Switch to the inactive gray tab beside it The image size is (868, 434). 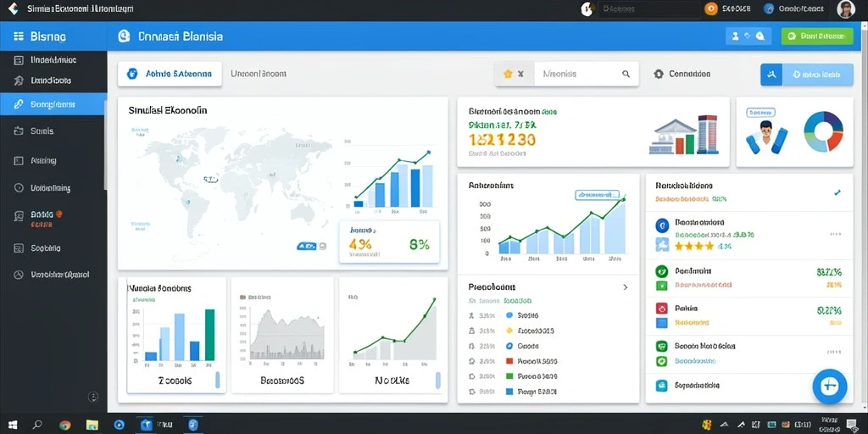tap(259, 74)
